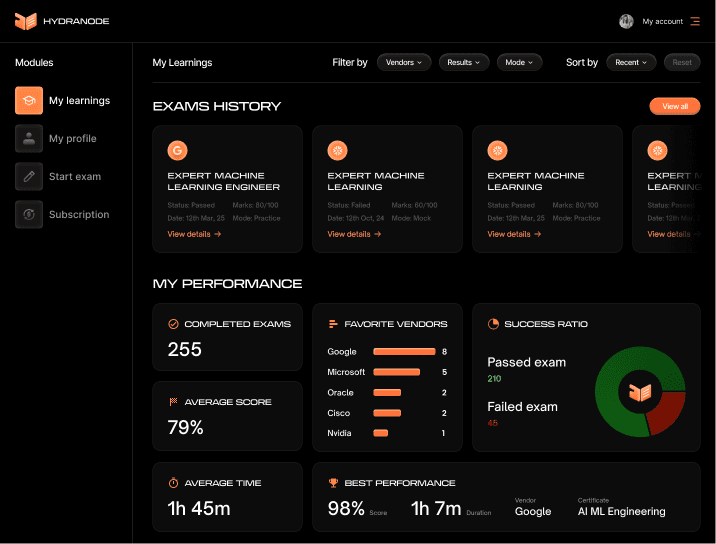Click the Google vendor under Best Performance

click(532, 512)
